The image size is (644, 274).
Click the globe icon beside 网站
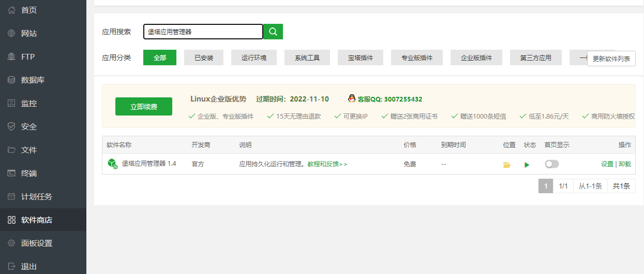click(x=11, y=33)
